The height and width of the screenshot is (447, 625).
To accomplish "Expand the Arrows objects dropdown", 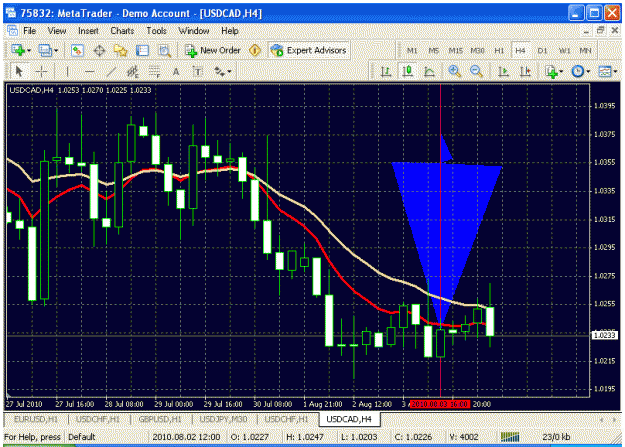I will (x=229, y=72).
